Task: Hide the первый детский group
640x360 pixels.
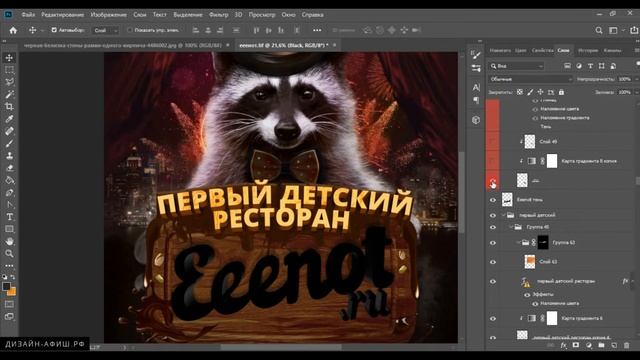Action: click(x=493, y=215)
